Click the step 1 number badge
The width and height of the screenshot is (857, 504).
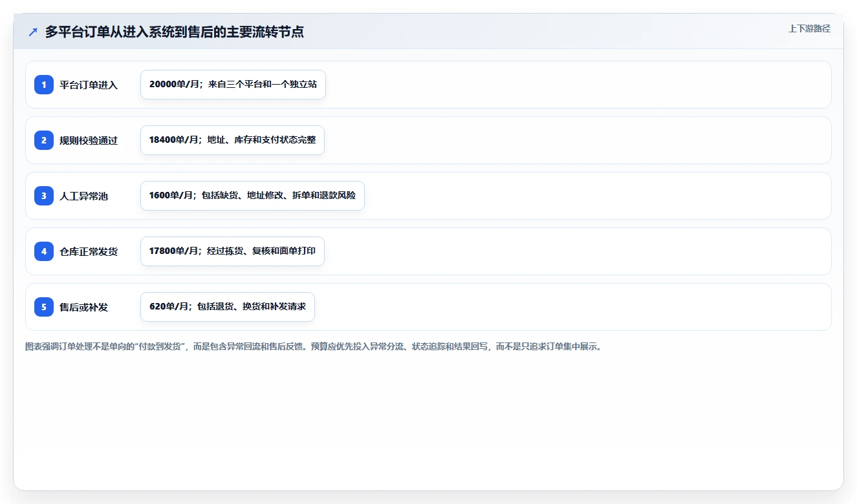pos(44,85)
